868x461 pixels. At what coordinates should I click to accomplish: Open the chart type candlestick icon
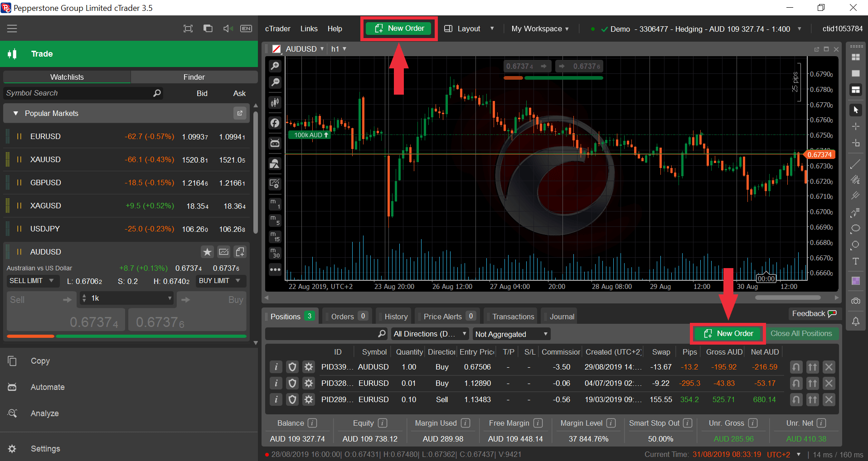(275, 102)
